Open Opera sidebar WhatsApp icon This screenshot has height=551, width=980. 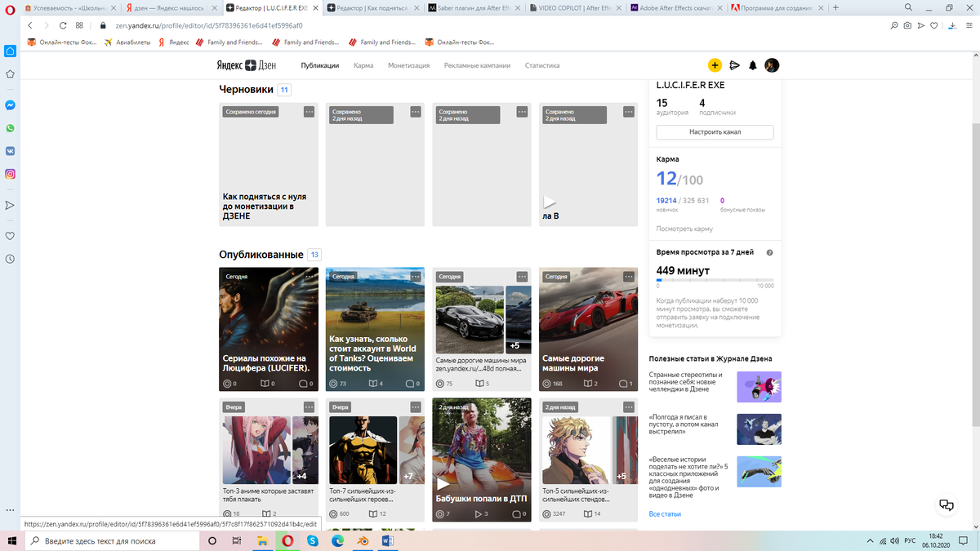10,128
